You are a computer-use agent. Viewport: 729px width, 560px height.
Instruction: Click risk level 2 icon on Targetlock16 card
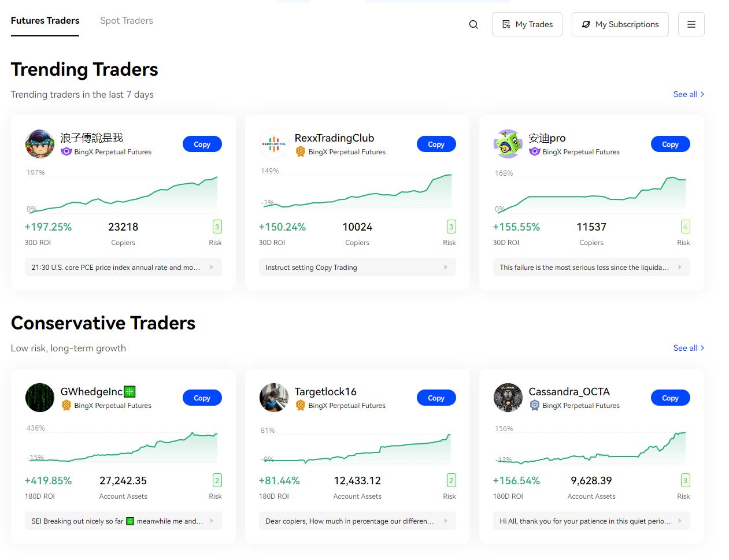tap(452, 480)
